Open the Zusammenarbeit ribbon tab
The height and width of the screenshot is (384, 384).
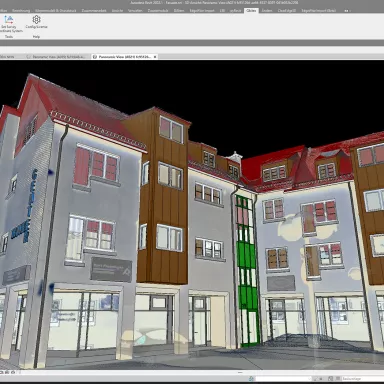94,10
